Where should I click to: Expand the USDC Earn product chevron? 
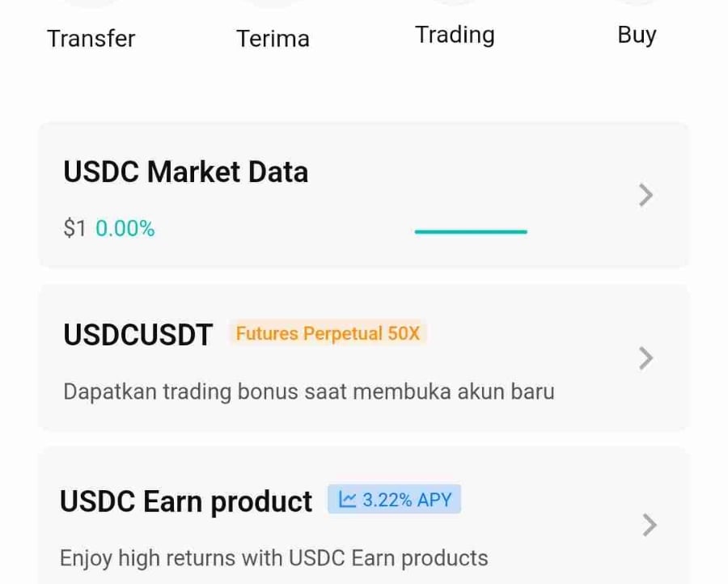pos(649,525)
